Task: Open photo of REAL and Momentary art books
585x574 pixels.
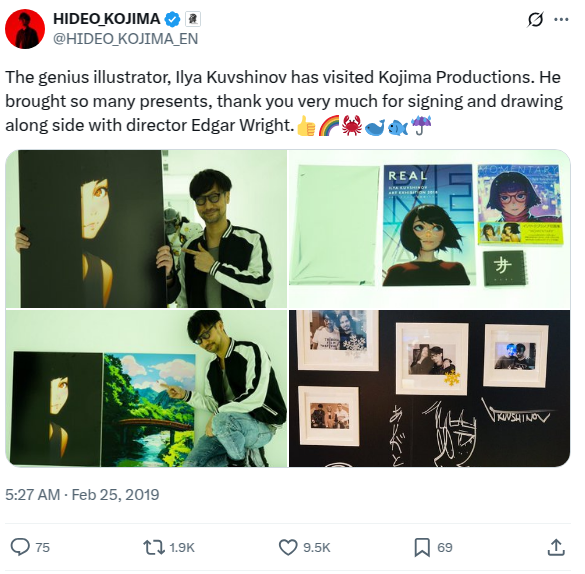Action: point(429,229)
